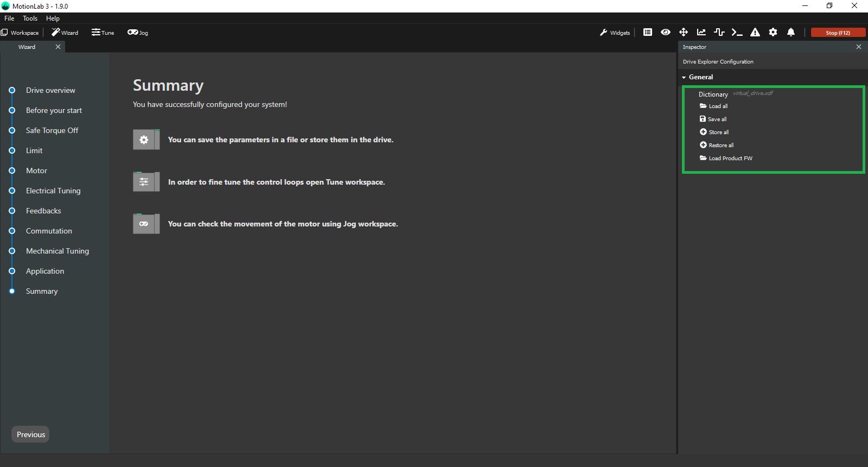
Task: Collapse the General section in Inspector
Action: (684, 77)
